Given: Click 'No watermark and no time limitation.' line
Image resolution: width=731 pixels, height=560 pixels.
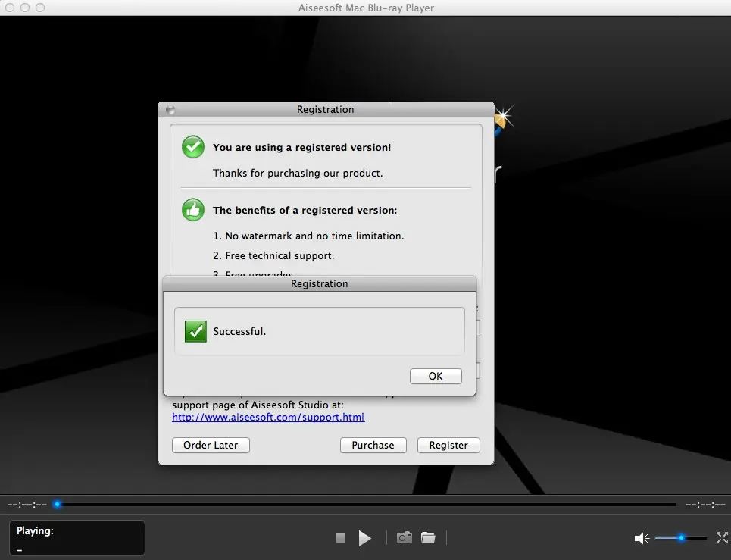Looking at the screenshot, I should (308, 236).
